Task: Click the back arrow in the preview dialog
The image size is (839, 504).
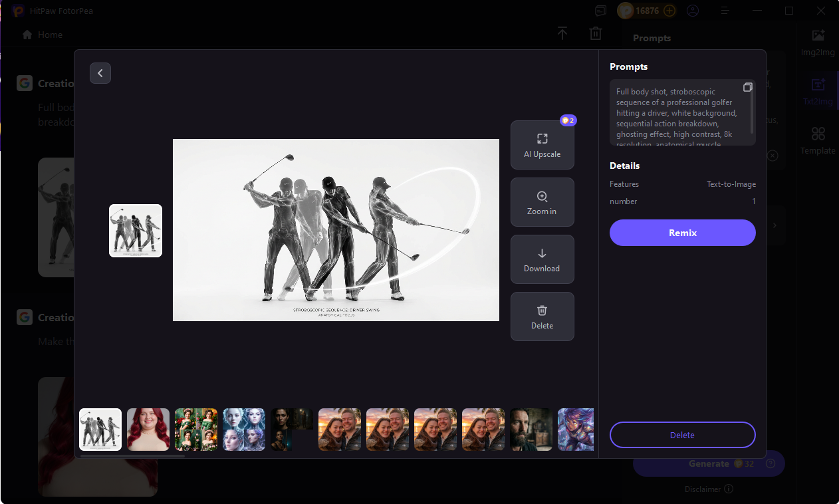Action: [100, 73]
